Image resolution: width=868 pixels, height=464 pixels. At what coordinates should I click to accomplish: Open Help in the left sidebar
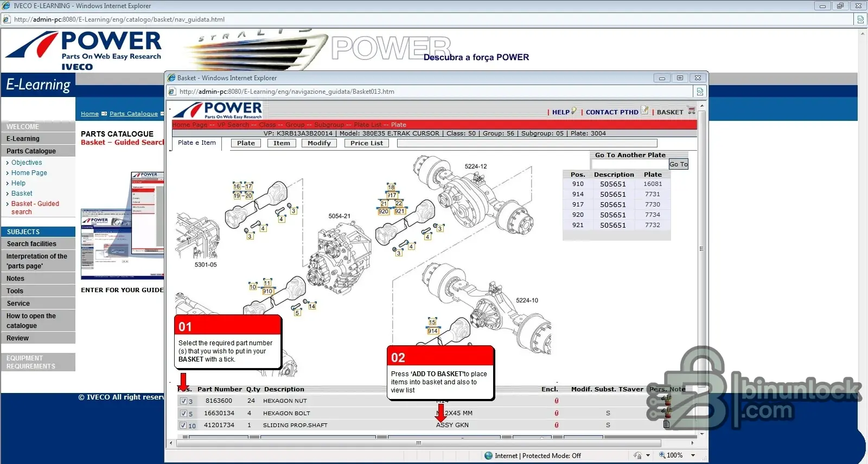pyautogui.click(x=18, y=183)
